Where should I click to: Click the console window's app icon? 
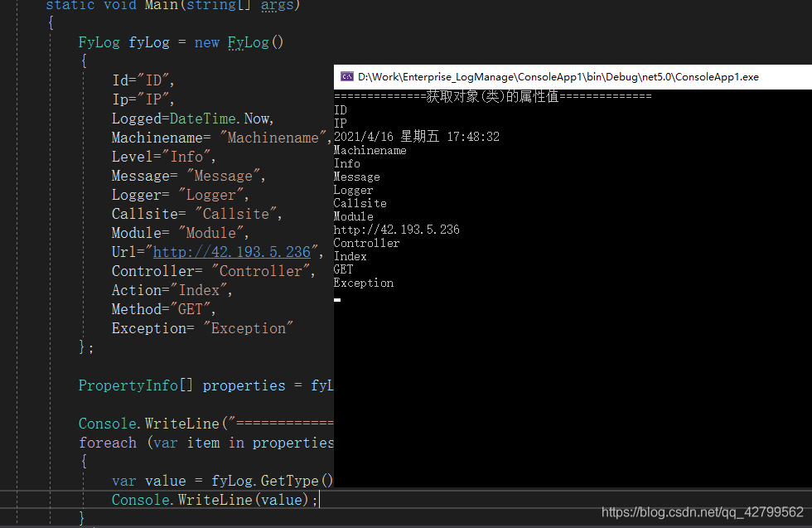(346, 77)
